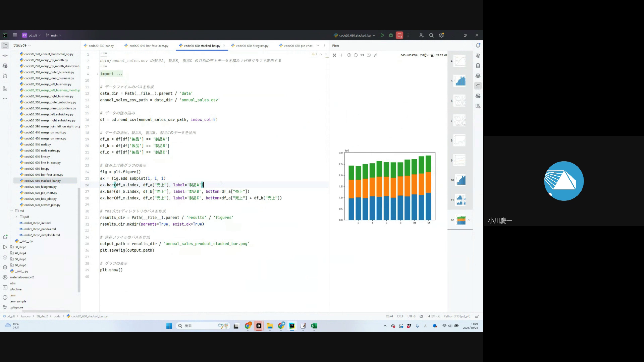Viewport: 644px width, 362px height.
Task: Toggle the grid display in Plots
Action: point(341,55)
